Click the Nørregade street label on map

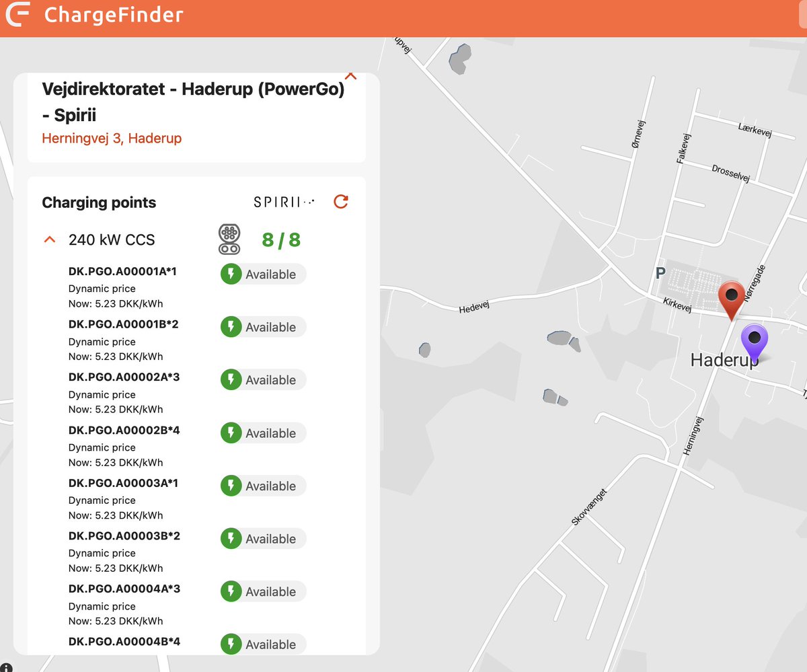[755, 282]
